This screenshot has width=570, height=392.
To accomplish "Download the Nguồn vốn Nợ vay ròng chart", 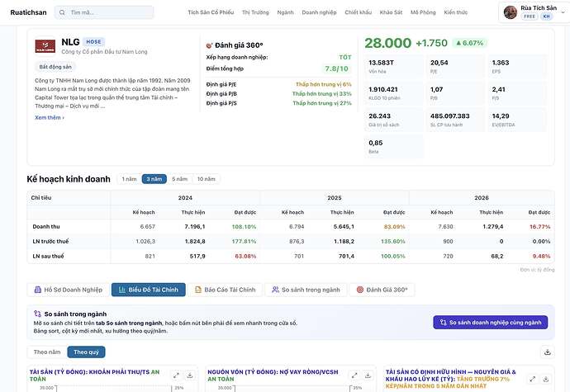I will tap(368, 375).
